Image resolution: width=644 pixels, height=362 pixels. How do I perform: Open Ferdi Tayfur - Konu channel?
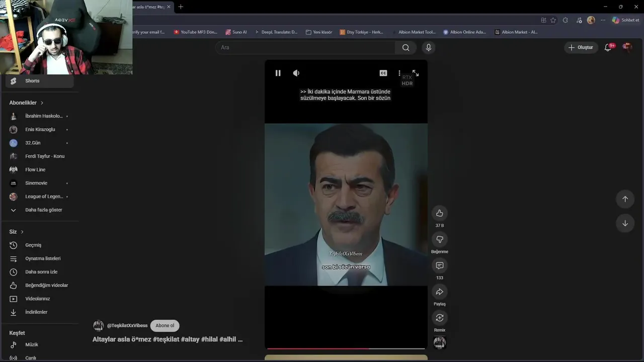click(x=40, y=156)
